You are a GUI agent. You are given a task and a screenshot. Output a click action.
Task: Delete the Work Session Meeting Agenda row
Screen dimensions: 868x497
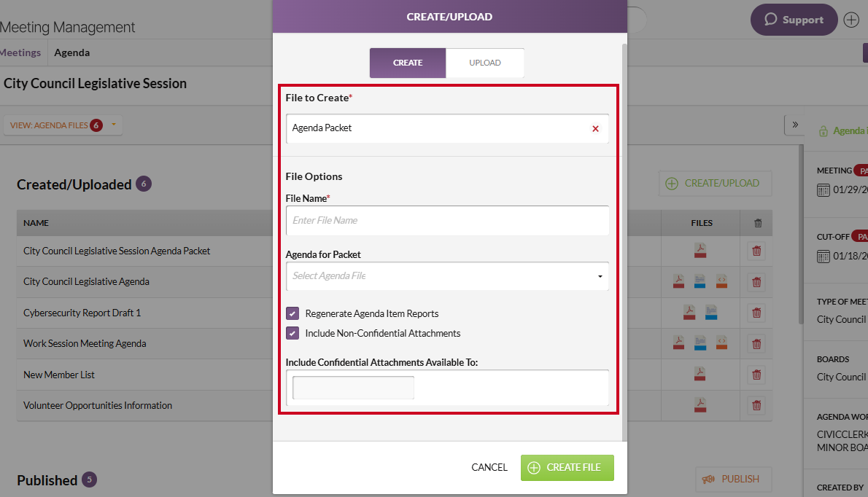pyautogui.click(x=756, y=344)
